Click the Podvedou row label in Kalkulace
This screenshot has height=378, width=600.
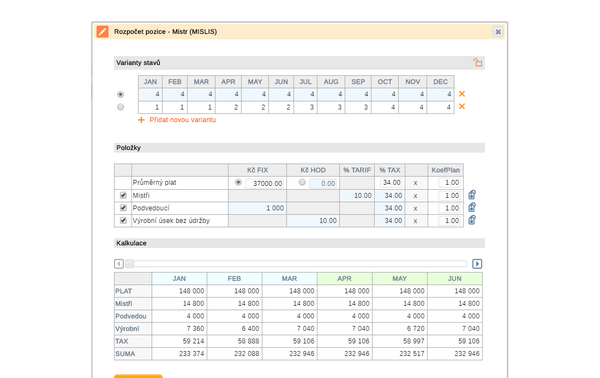coord(132,316)
